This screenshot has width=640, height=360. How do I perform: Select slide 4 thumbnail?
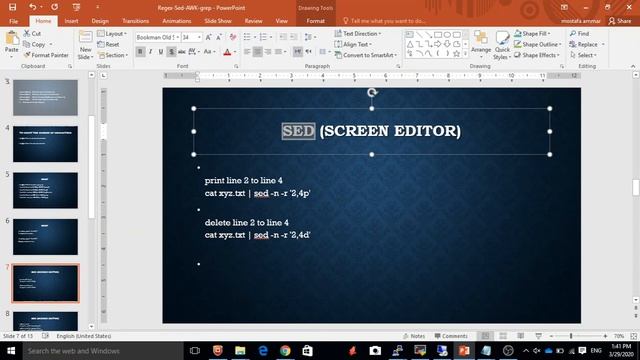(45, 144)
